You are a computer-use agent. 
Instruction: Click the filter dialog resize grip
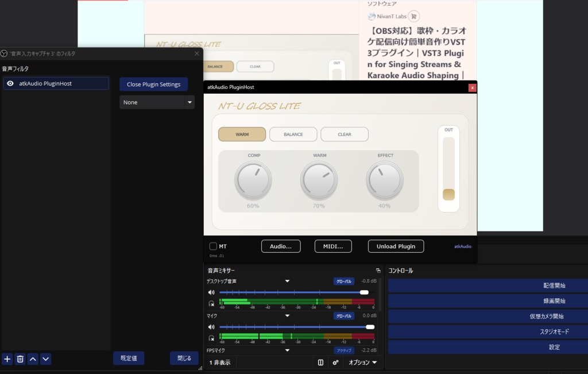click(200, 368)
